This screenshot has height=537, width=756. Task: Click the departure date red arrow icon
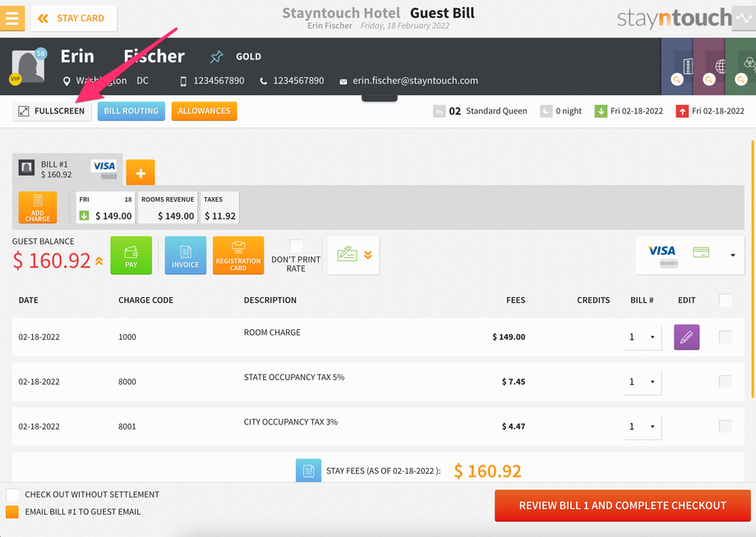(x=682, y=111)
